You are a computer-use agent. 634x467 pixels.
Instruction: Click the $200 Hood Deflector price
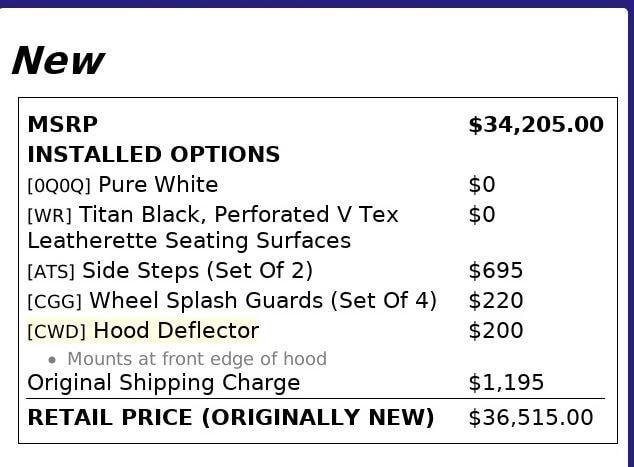click(495, 331)
